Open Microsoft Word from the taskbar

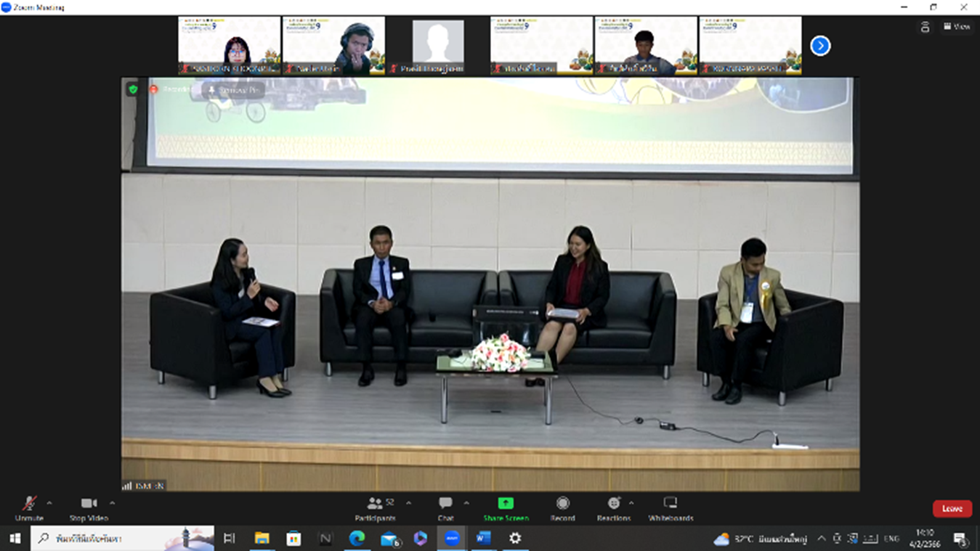tap(483, 538)
